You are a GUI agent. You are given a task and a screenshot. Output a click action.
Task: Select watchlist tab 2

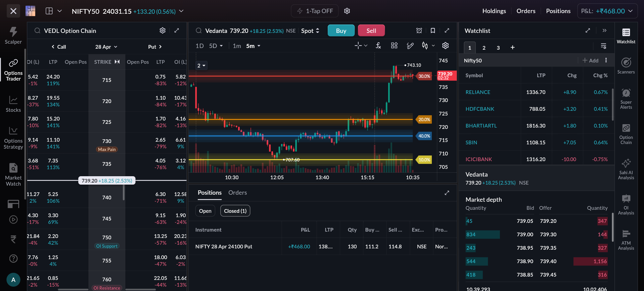coord(484,48)
